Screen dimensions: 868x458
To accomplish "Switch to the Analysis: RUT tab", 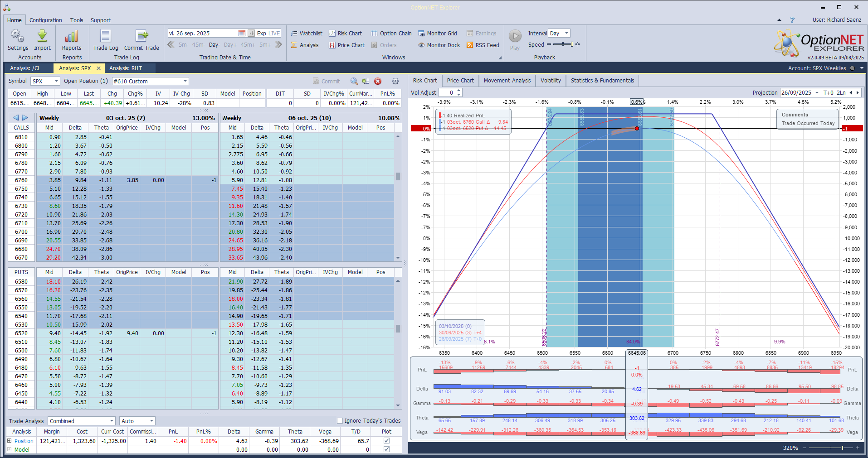I will [126, 68].
